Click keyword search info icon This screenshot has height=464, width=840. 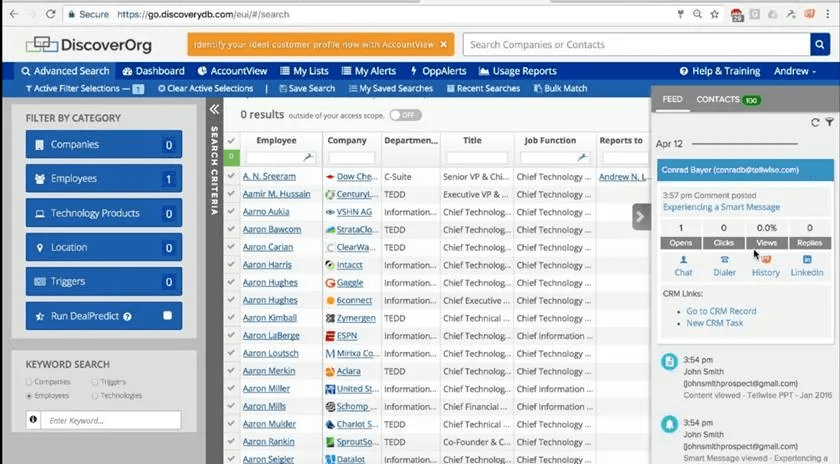tap(33, 420)
